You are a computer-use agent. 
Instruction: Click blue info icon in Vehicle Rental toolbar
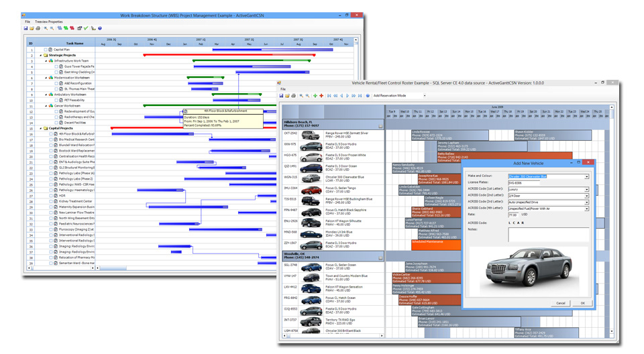(368, 96)
